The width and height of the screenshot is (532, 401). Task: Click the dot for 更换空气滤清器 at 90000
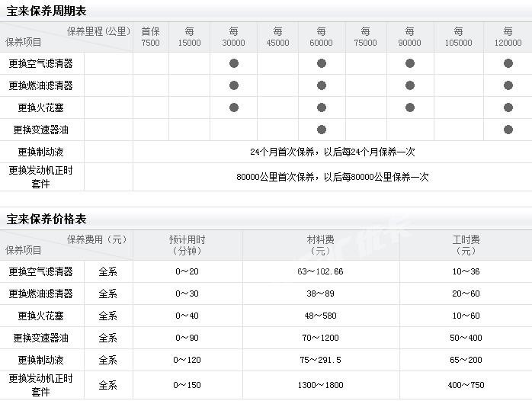410,63
